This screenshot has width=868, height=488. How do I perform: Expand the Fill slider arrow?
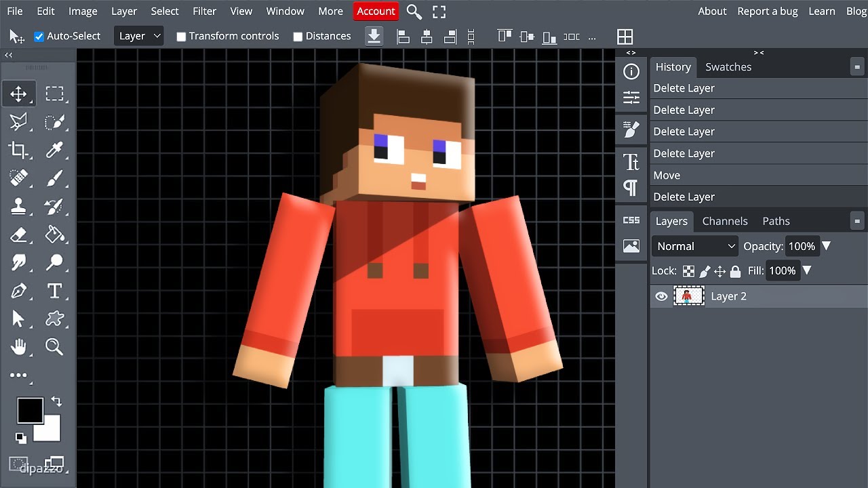pyautogui.click(x=806, y=270)
